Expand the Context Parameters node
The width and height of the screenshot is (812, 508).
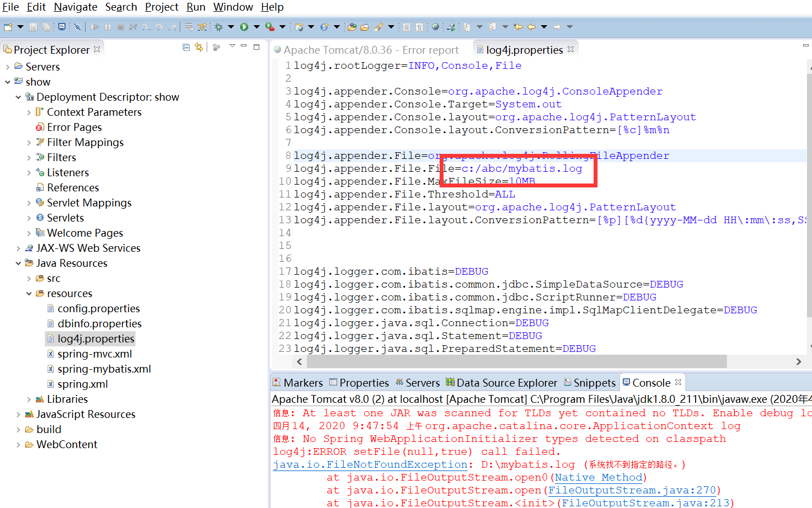pos(29,112)
